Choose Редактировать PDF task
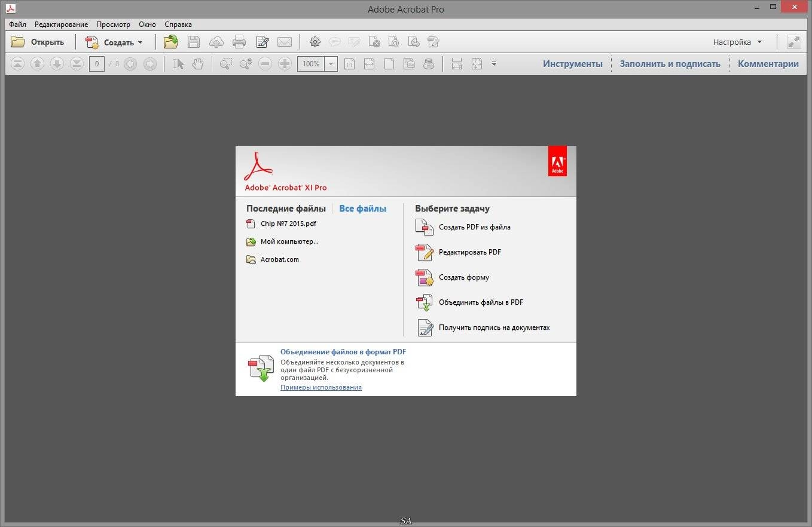Screen dimensions: 812x527 click(459, 252)
